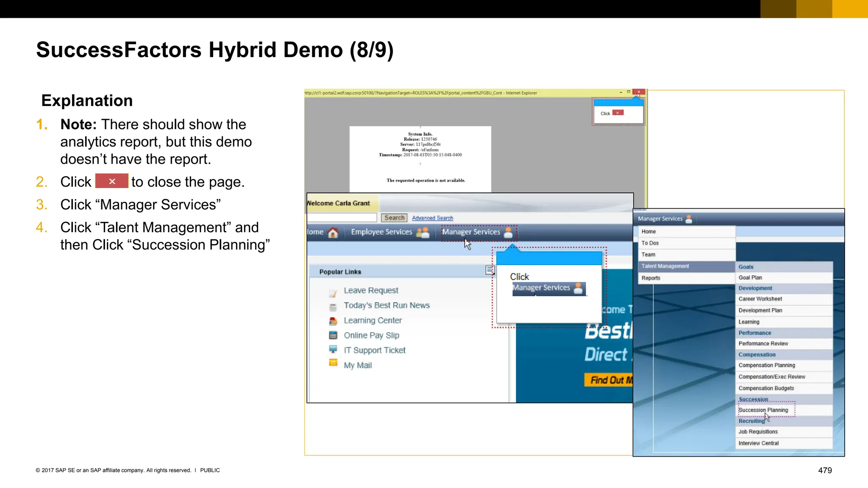Select Home entry in Manager Services dropdown
The width and height of the screenshot is (868, 488).
tap(687, 232)
